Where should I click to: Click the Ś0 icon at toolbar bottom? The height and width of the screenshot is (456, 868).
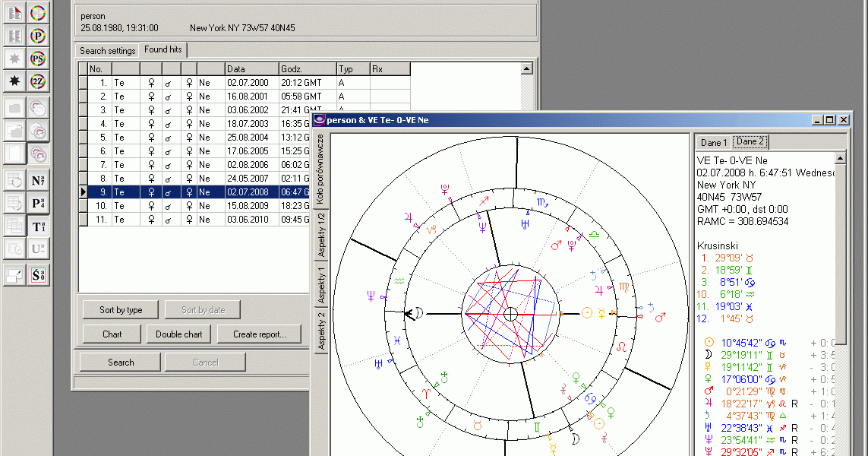(36, 274)
